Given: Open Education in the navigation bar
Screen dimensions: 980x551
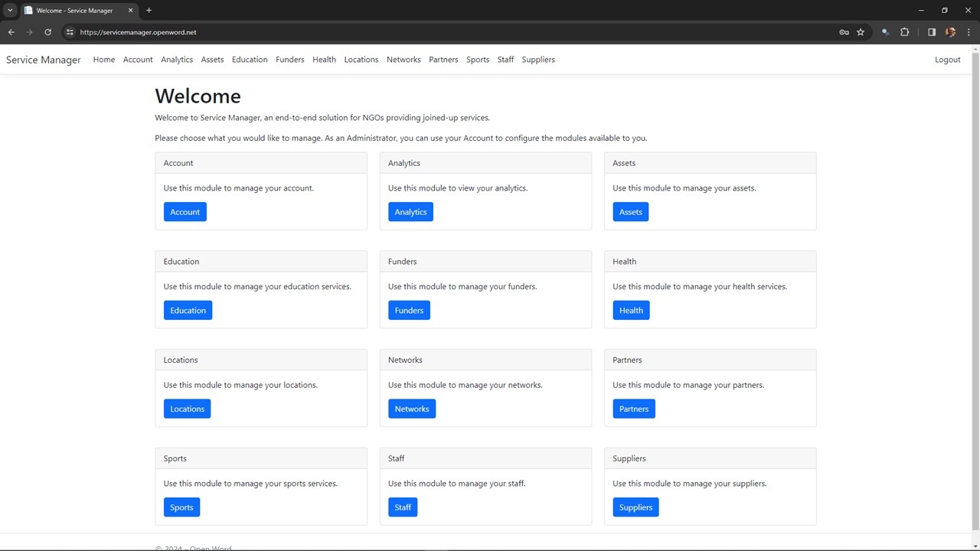Looking at the screenshot, I should pos(250,60).
